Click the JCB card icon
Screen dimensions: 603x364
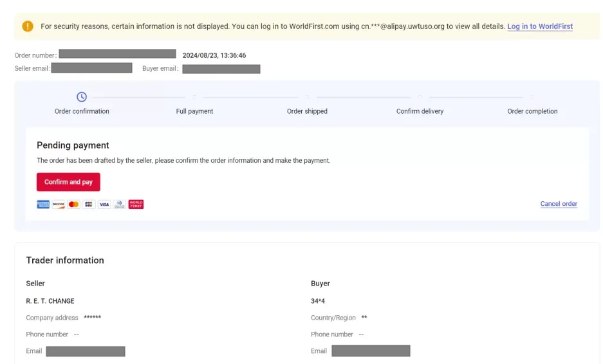coord(89,205)
